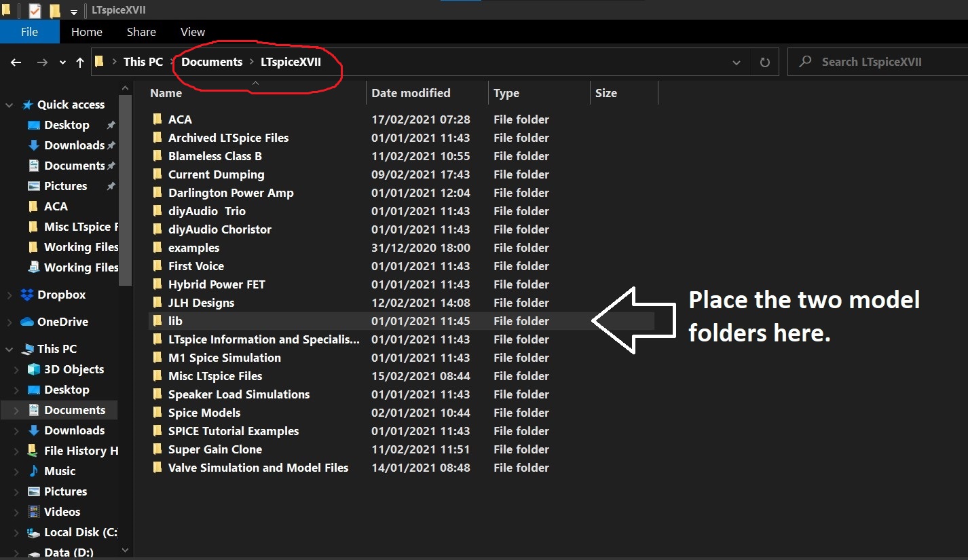Select Downloads under Quick access
Image resolution: width=968 pixels, height=560 pixels.
(x=74, y=145)
